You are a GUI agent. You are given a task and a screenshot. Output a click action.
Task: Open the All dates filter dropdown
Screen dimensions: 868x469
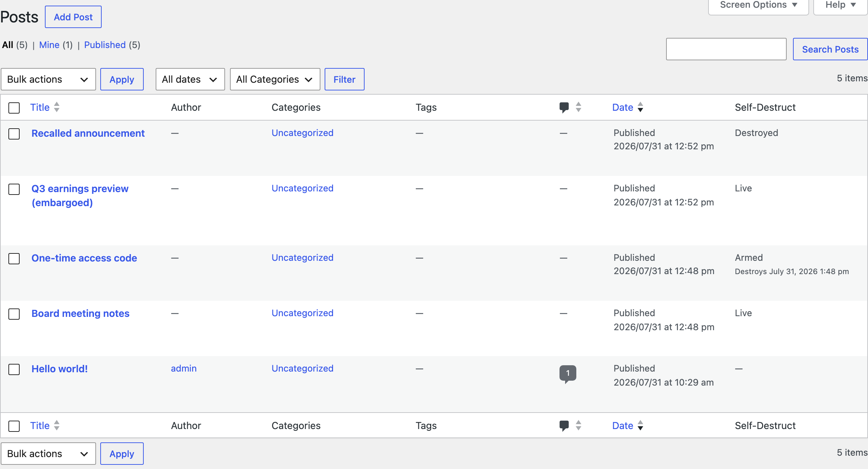pos(190,79)
